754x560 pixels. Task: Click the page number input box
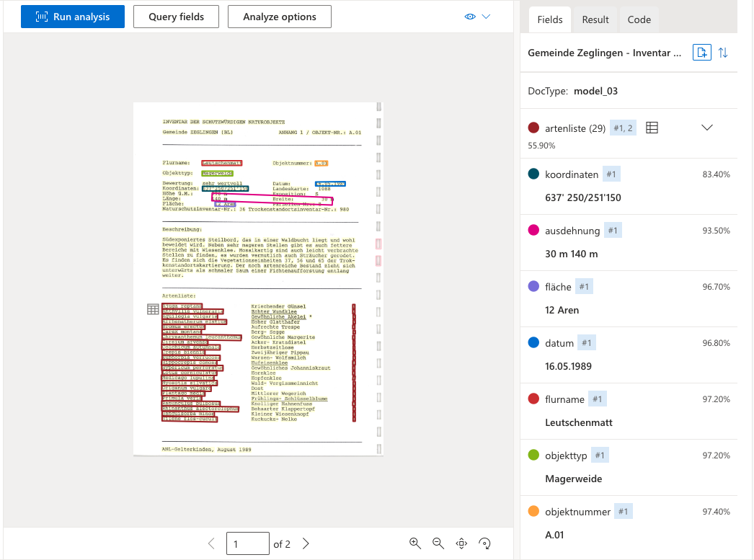[x=248, y=544]
